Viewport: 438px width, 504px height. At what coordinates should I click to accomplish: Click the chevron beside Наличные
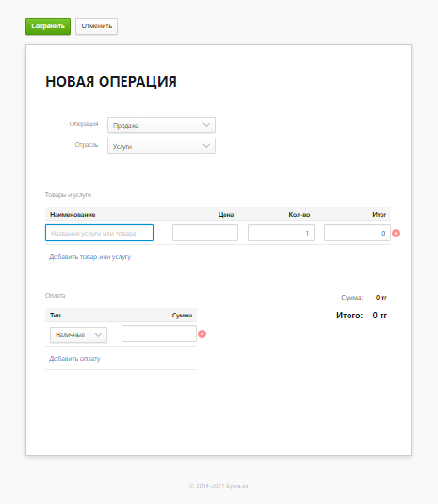[x=98, y=335]
